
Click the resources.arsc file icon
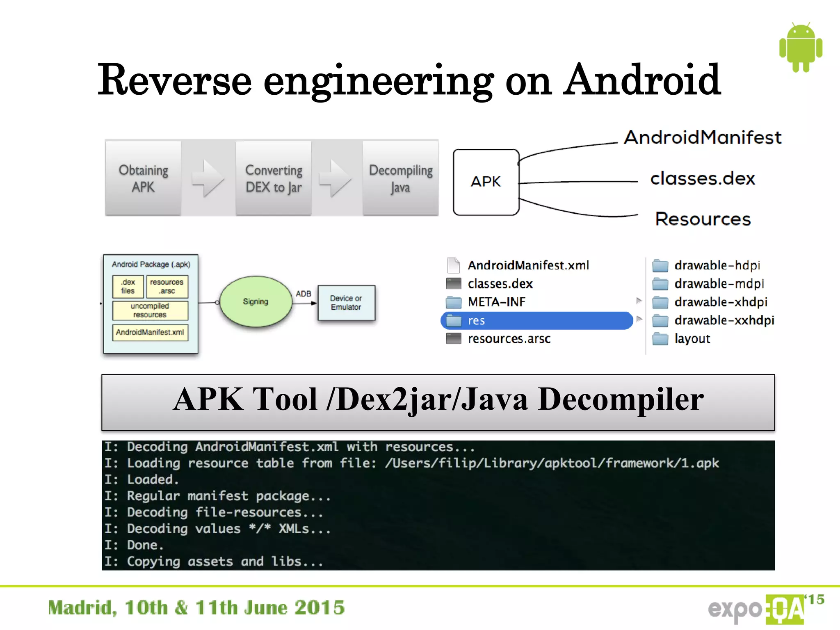454,338
